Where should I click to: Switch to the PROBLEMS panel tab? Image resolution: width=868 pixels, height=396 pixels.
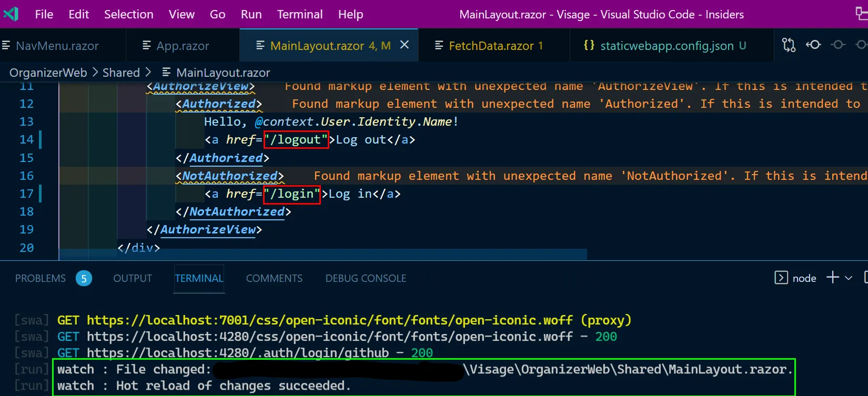41,278
